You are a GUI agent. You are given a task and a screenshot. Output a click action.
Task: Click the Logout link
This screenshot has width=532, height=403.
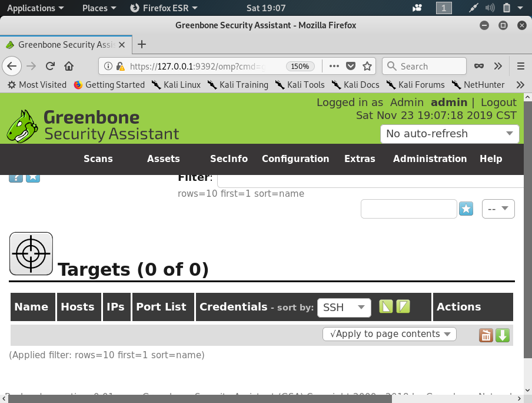498,103
